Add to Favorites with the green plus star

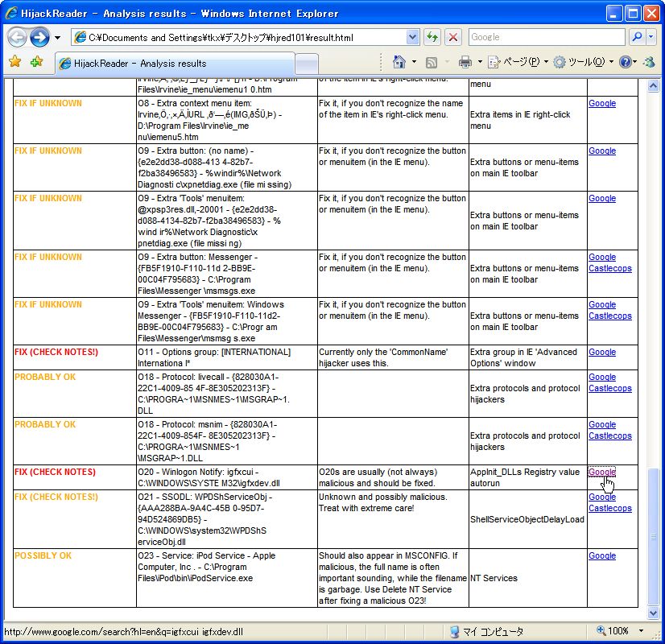click(x=36, y=62)
